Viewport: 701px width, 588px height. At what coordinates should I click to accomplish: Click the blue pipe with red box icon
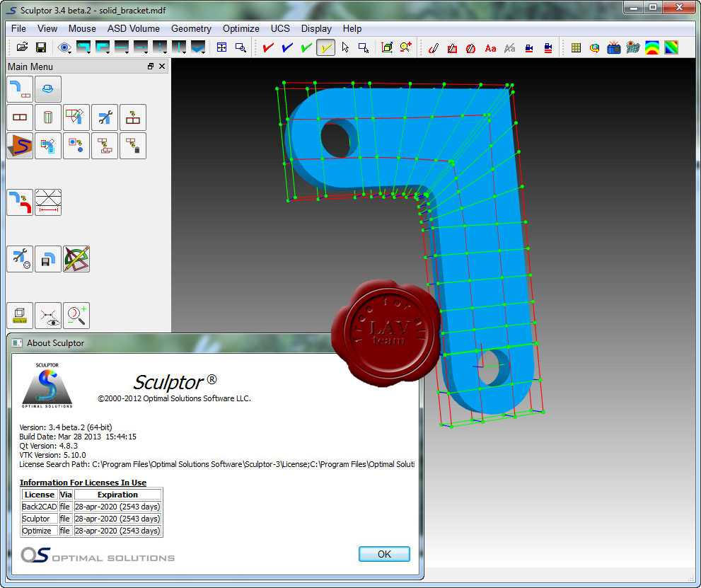click(x=20, y=89)
